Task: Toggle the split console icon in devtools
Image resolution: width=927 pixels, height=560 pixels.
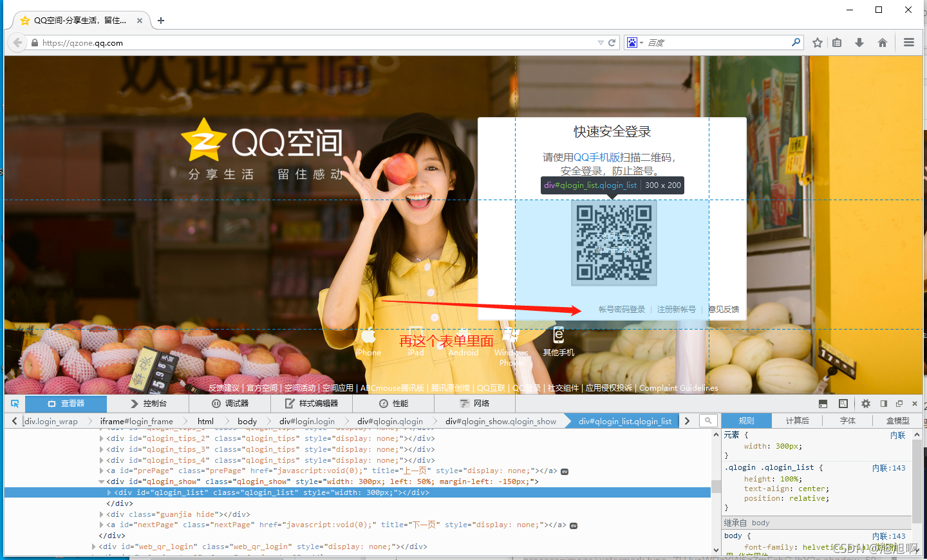Action: pos(823,404)
